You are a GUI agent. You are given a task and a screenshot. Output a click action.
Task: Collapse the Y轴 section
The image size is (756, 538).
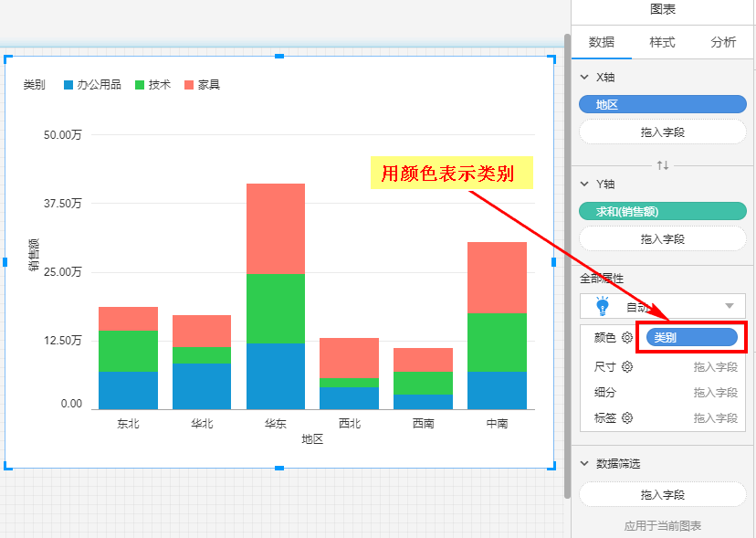point(584,185)
